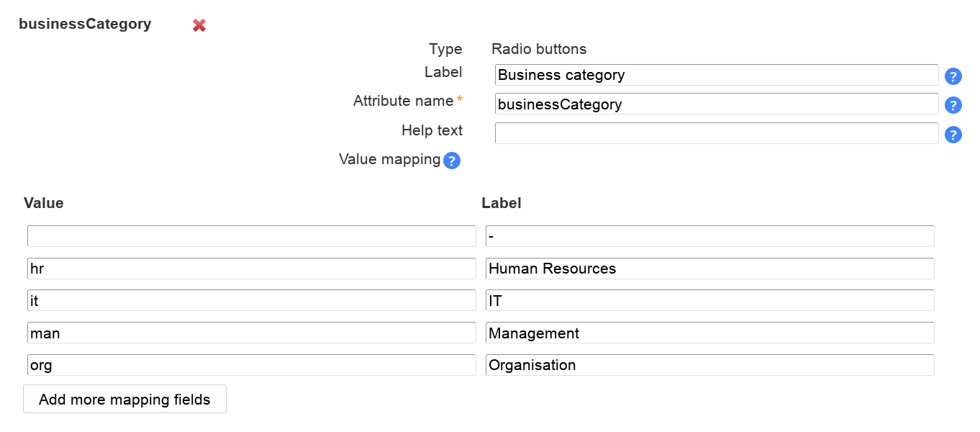Click the empty first Value mapping field
Screen dimensions: 980x432
coord(251,236)
